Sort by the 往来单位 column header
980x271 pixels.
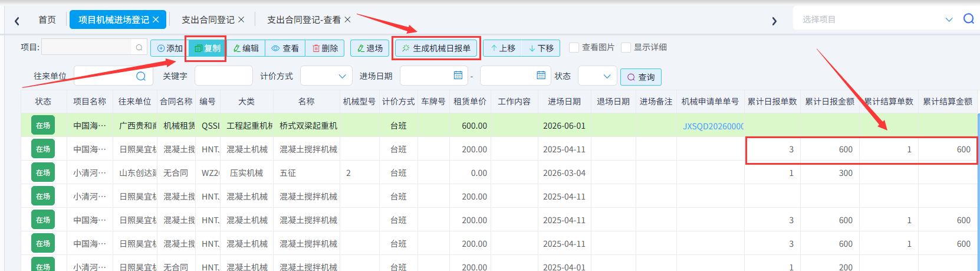coord(135,102)
